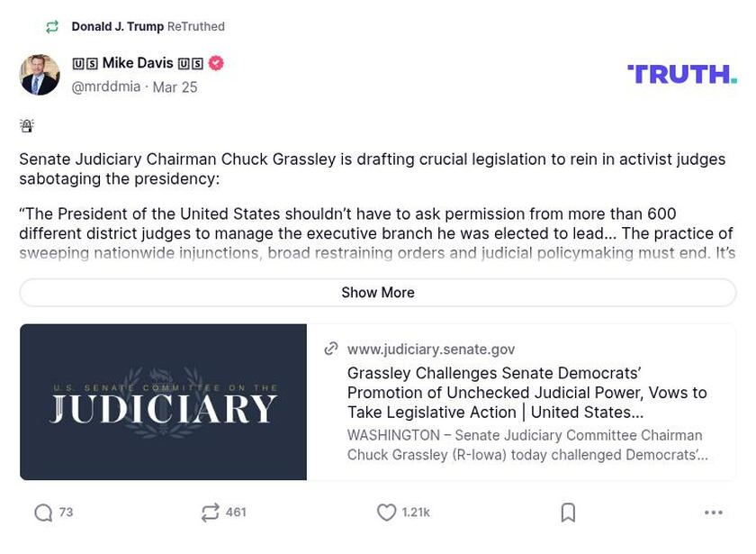Click the Truth Social logo
This screenshot has height=554, width=756.
pyautogui.click(x=681, y=74)
